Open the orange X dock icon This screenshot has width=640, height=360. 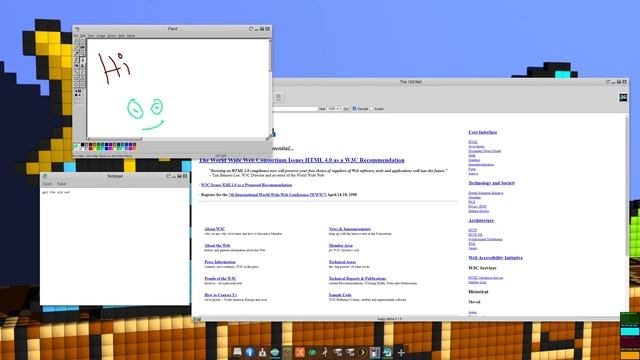pos(300,352)
